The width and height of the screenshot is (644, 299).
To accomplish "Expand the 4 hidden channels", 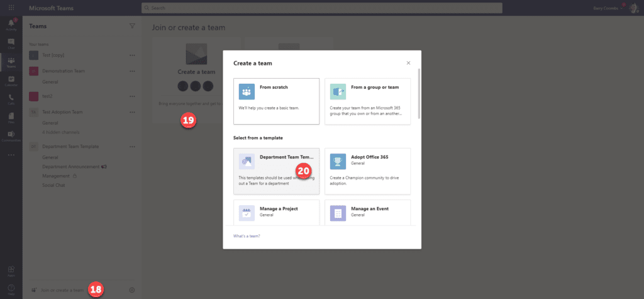I will (x=61, y=132).
